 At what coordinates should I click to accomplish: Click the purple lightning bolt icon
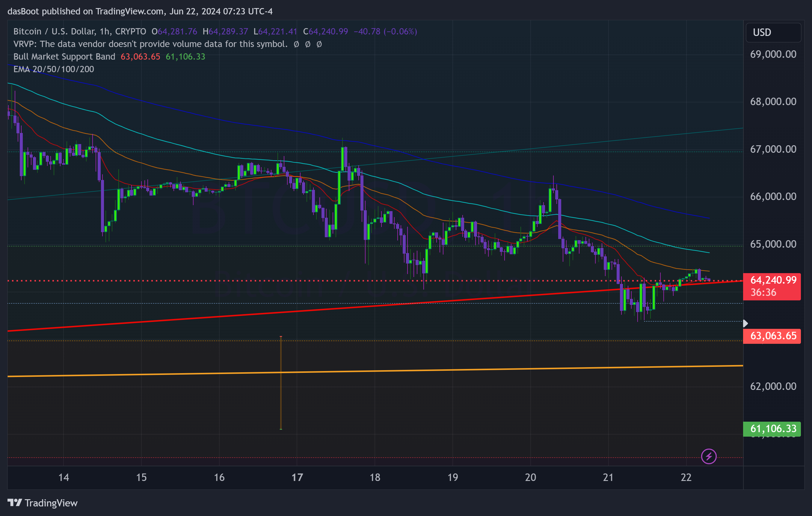coord(708,456)
